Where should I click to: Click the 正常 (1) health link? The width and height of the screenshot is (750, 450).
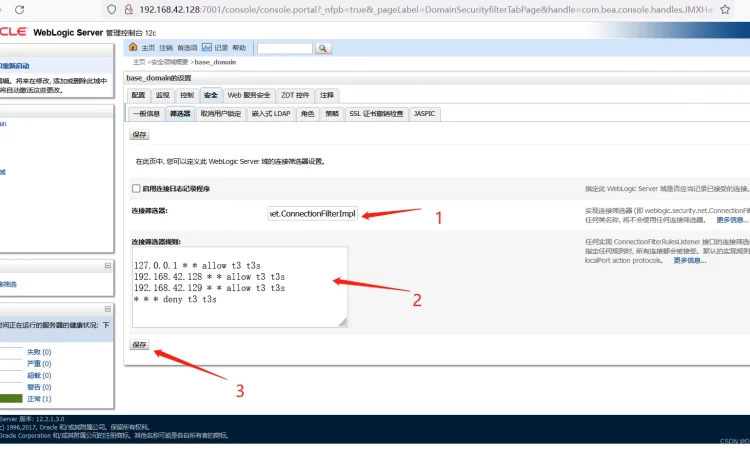39,399
